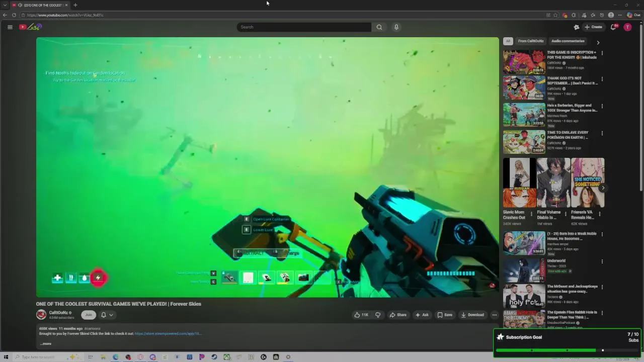Open the Born Into a Weak Noble video
Screen dimensions: 644x362
(524, 243)
